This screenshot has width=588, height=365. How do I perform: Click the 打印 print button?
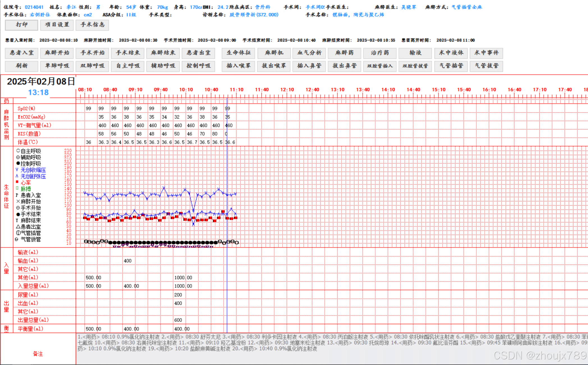22,25
